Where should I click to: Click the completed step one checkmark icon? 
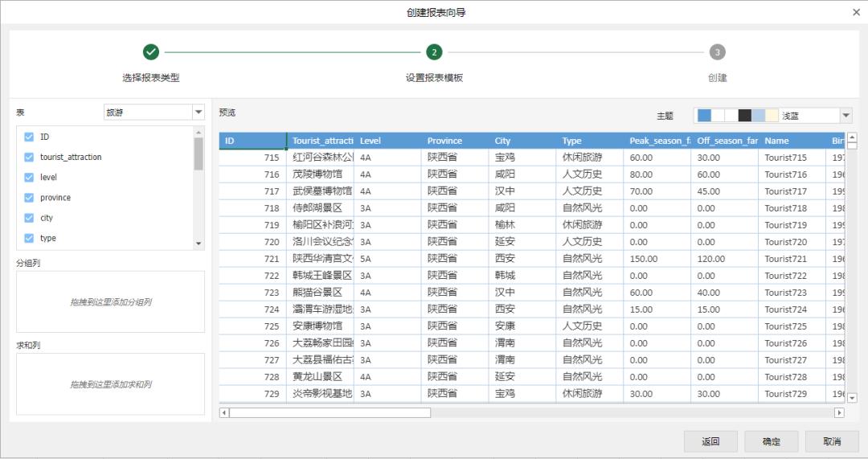click(151, 52)
